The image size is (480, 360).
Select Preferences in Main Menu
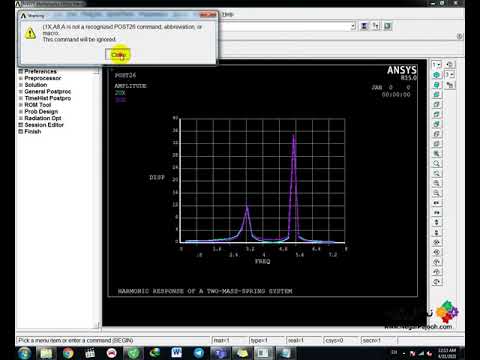tap(40, 71)
